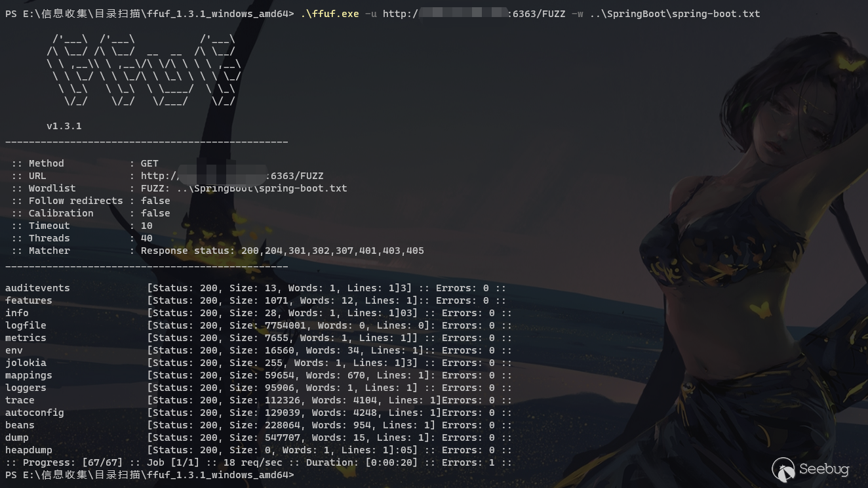Click the Threads value '40'

[x=147, y=238]
